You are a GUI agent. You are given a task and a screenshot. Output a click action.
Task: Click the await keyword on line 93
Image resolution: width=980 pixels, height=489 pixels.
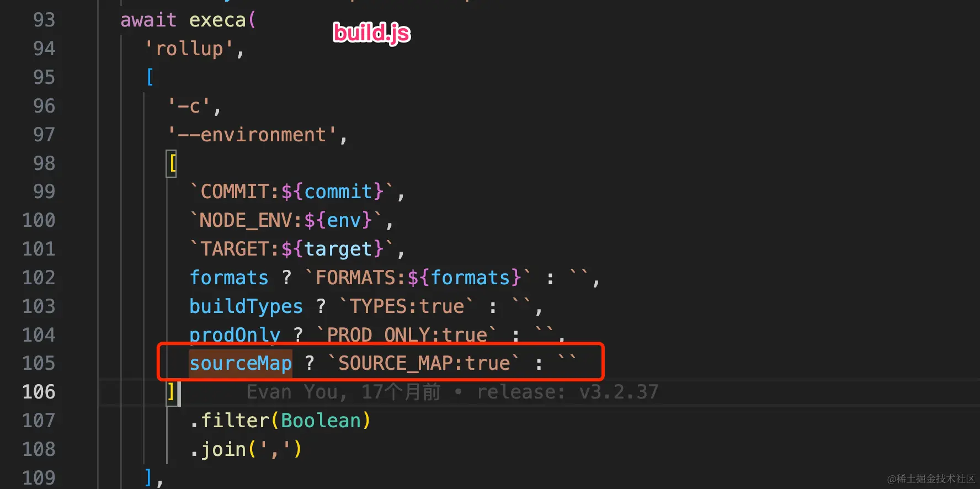pyautogui.click(x=148, y=20)
